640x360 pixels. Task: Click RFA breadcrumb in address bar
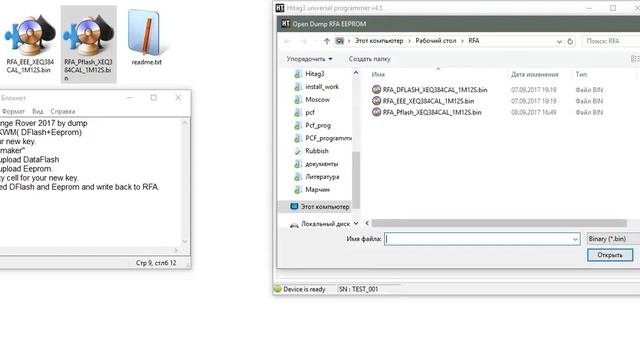tap(473, 41)
